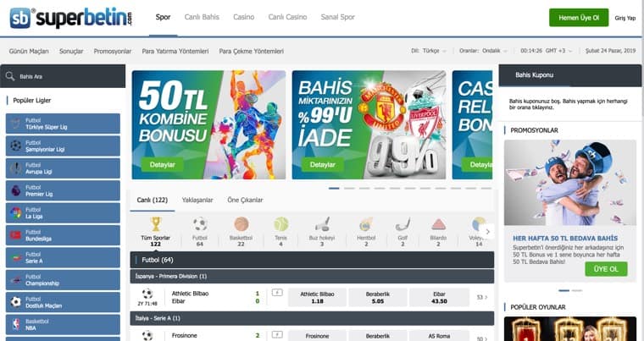Open Serie A league in sidebar
Image resolution: width=644 pixels, height=341 pixels.
point(63,257)
